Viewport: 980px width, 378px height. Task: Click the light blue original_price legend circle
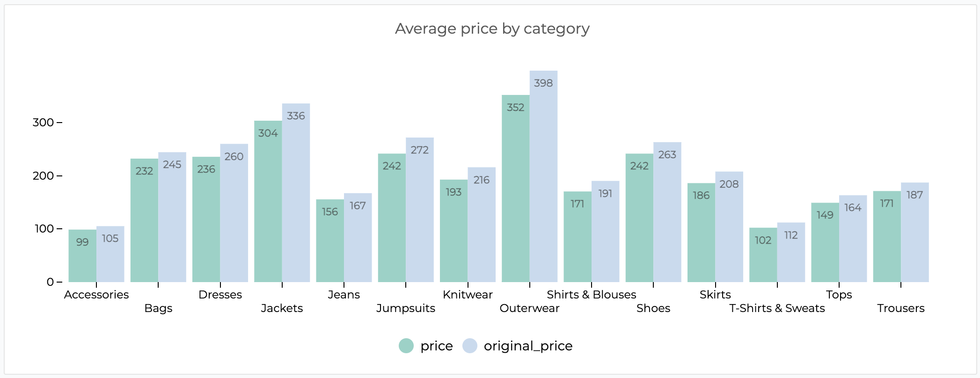click(469, 346)
